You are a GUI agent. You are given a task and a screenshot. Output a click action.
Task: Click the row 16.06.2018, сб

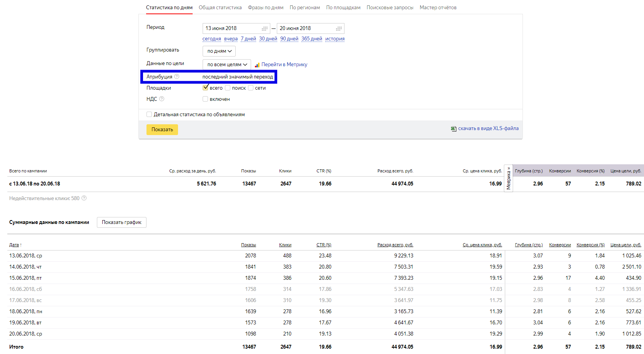(325, 289)
